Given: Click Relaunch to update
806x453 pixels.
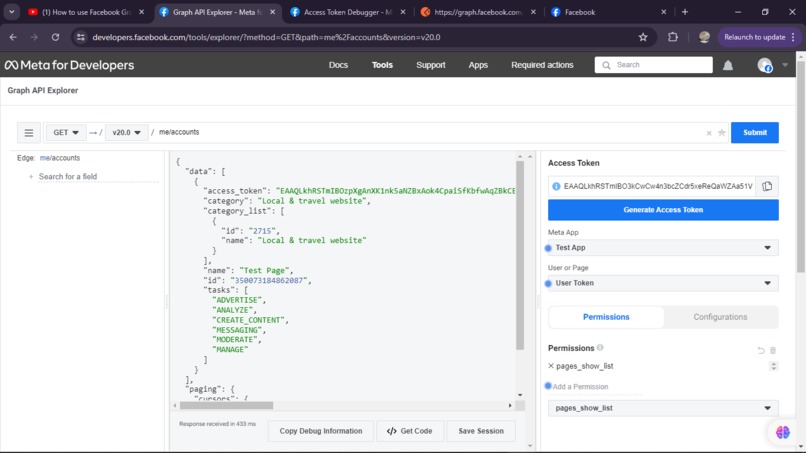Looking at the screenshot, I should coord(758,37).
